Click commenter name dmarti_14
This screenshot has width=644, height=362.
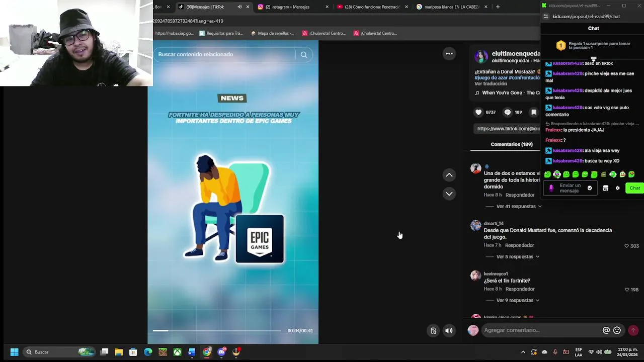pos(494,223)
